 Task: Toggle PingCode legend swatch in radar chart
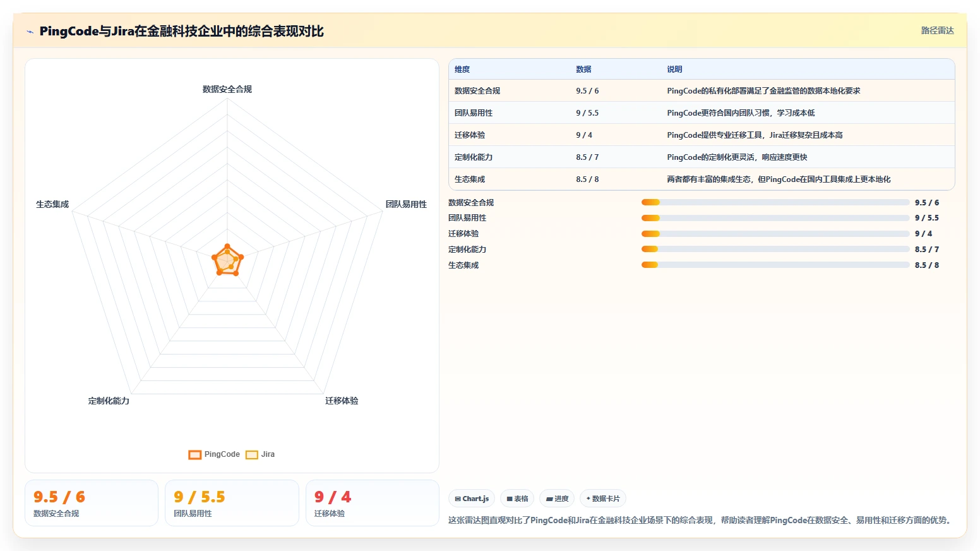click(195, 454)
